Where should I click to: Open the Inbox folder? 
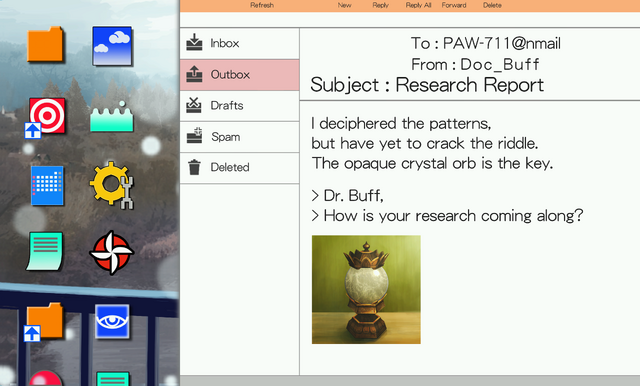(240, 43)
